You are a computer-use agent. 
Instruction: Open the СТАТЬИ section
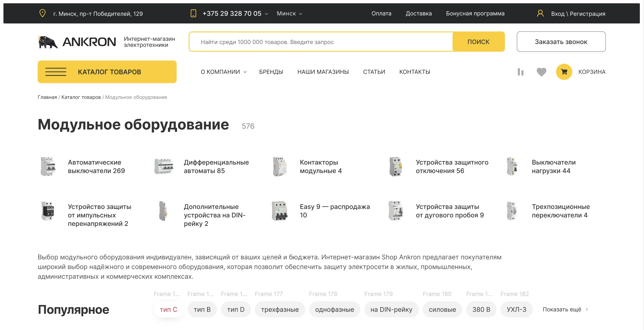pos(374,72)
